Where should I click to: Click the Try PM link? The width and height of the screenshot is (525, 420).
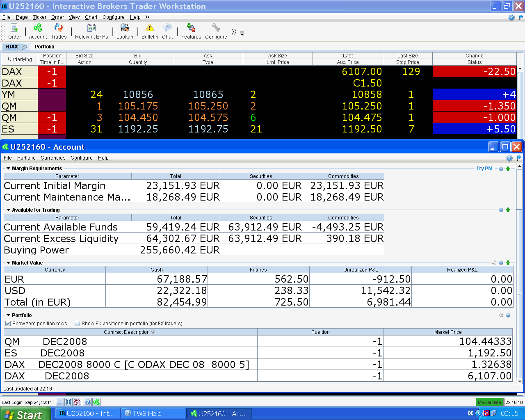click(x=484, y=169)
